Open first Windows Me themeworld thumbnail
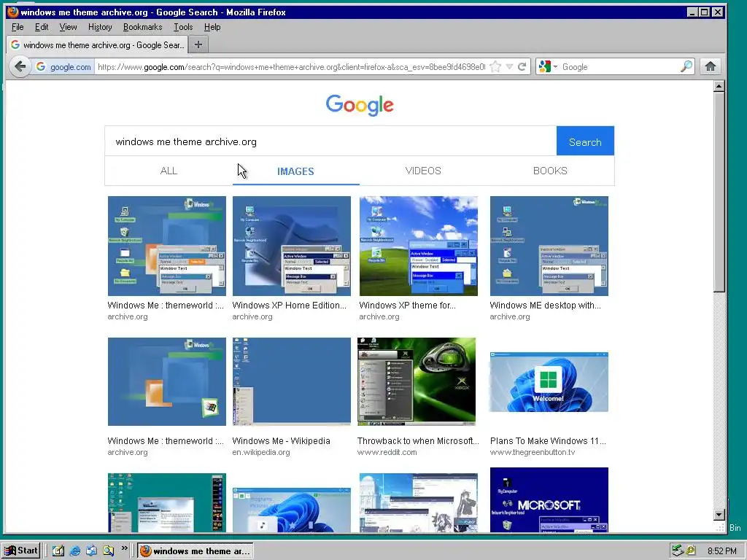The image size is (747, 560). coord(167,246)
